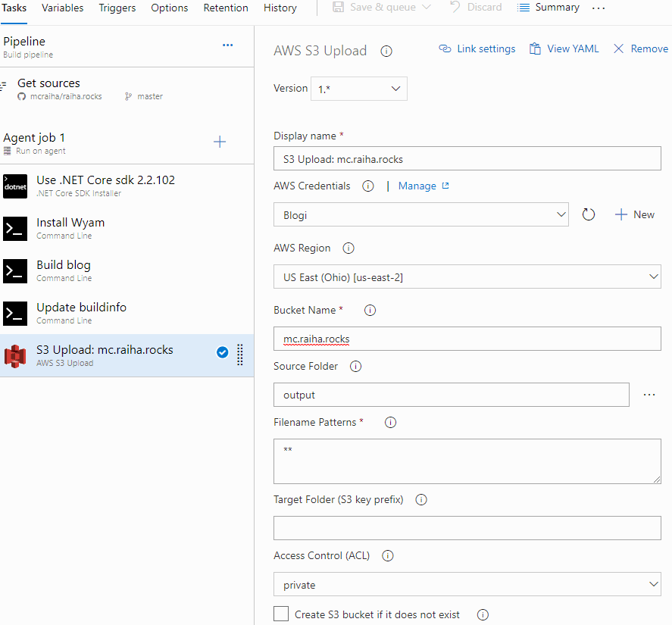Open the Pipeline ellipsis options menu
The height and width of the screenshot is (625, 672).
tap(227, 45)
